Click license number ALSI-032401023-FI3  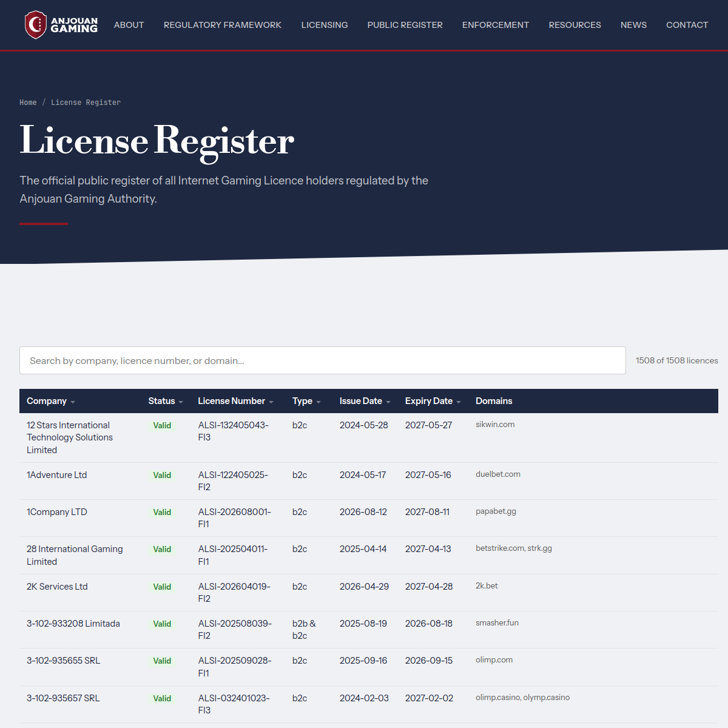[x=234, y=704]
